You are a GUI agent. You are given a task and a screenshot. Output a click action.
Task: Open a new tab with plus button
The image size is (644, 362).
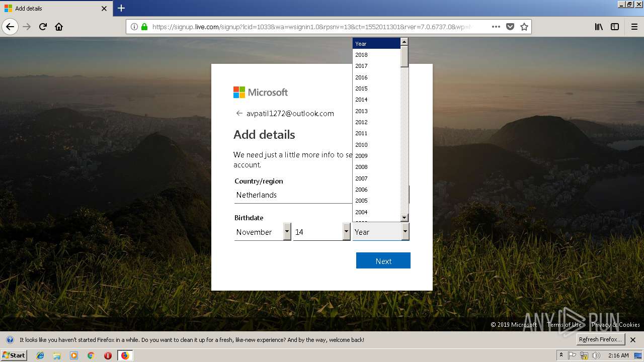point(121,8)
